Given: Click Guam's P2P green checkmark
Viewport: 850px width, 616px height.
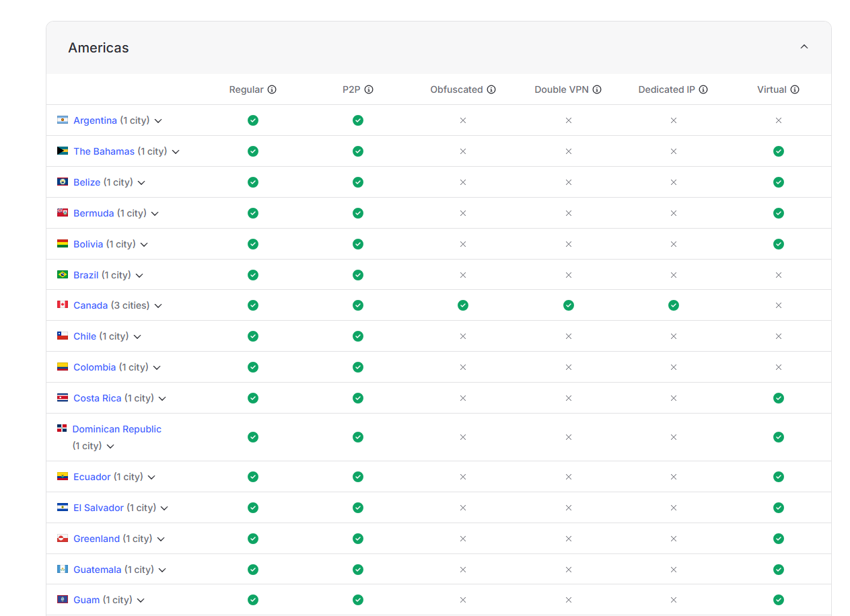Looking at the screenshot, I should click(x=358, y=600).
